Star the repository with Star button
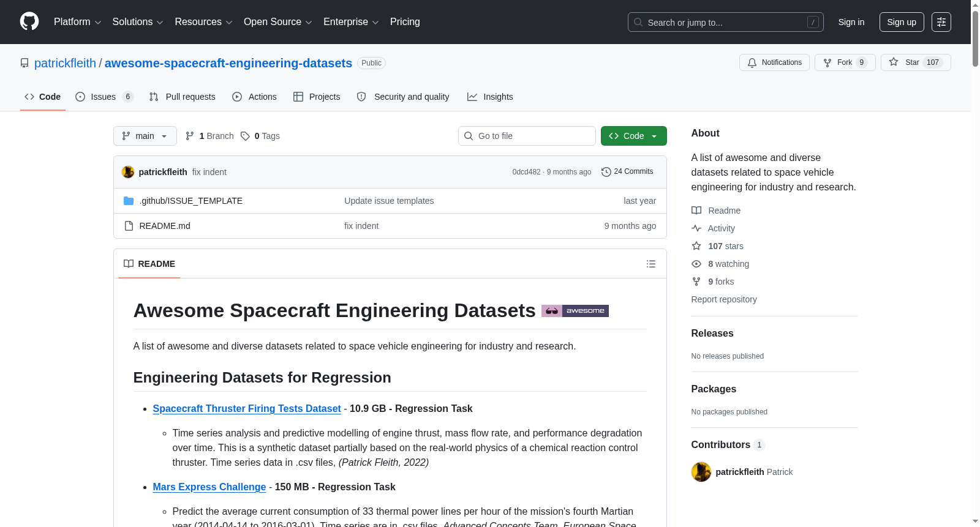 click(916, 62)
